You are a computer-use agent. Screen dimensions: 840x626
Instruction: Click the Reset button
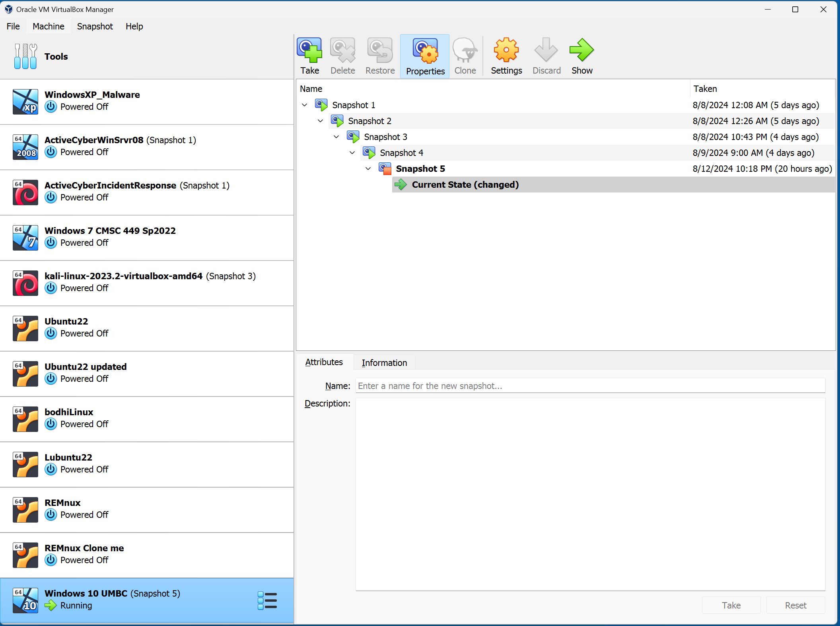795,605
